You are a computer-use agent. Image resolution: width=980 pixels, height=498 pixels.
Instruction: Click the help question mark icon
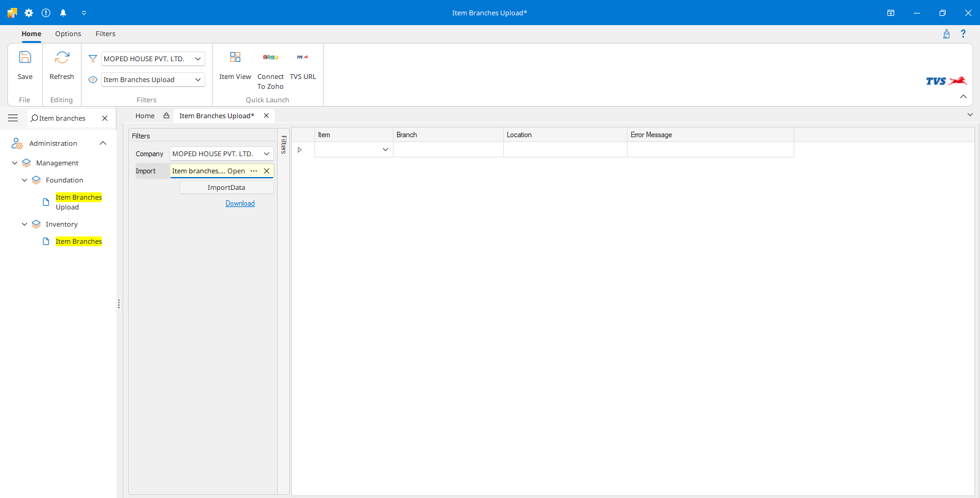[963, 34]
